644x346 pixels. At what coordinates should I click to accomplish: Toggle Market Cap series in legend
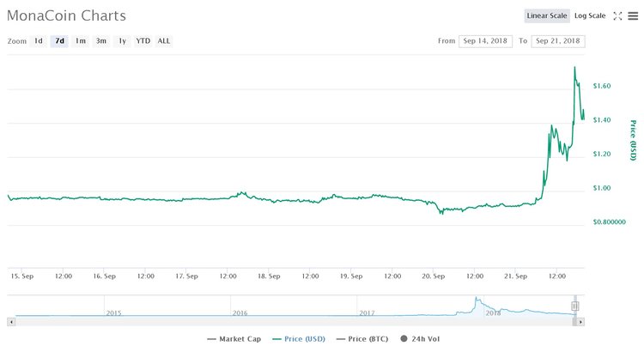click(x=234, y=339)
